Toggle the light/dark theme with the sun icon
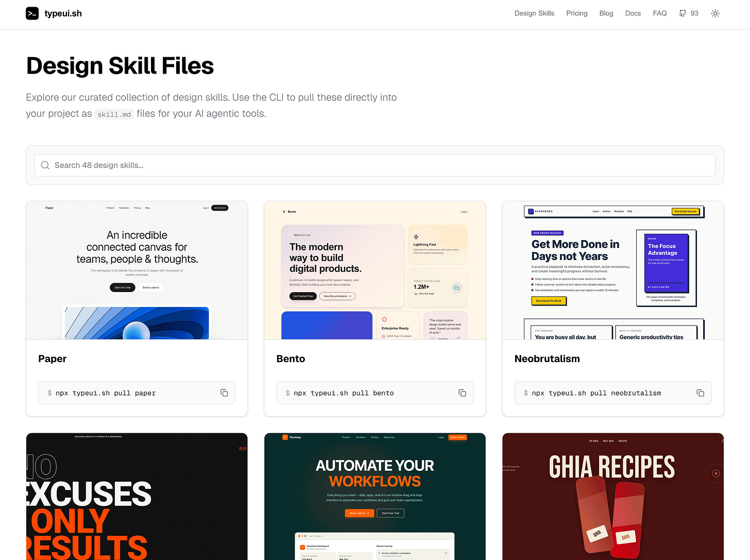This screenshot has width=750, height=560. point(715,13)
